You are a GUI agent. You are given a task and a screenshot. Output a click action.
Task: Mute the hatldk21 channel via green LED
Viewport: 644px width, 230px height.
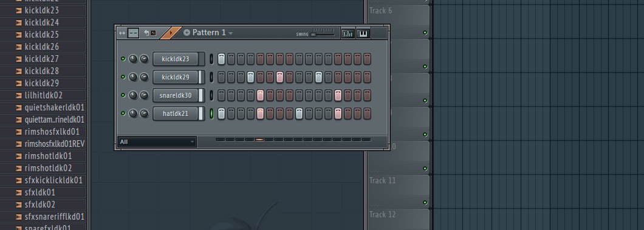pyautogui.click(x=123, y=113)
